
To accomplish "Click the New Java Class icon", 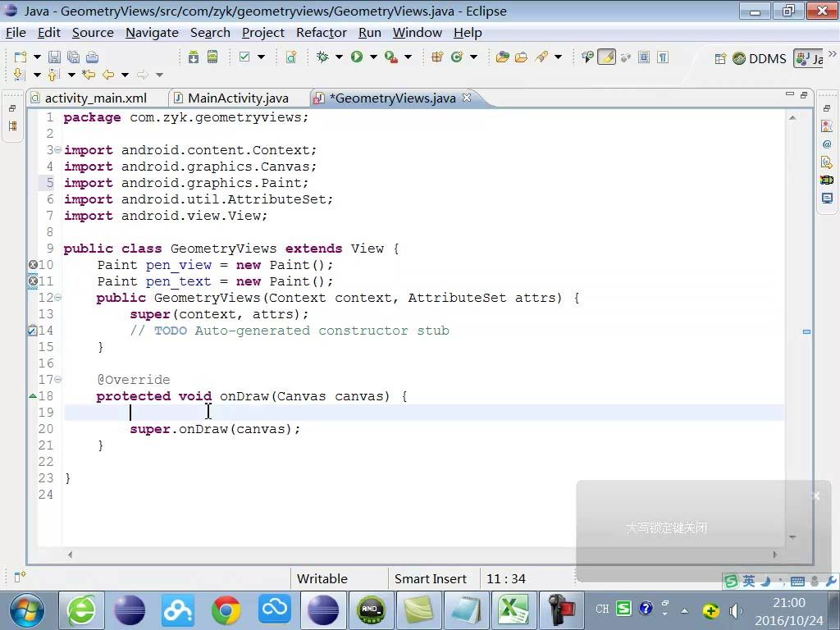I will point(457,57).
